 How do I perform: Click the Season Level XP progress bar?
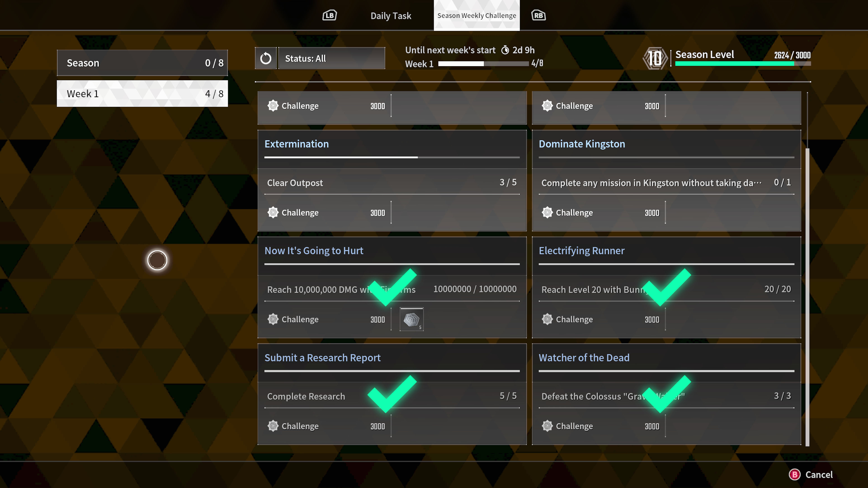point(742,64)
